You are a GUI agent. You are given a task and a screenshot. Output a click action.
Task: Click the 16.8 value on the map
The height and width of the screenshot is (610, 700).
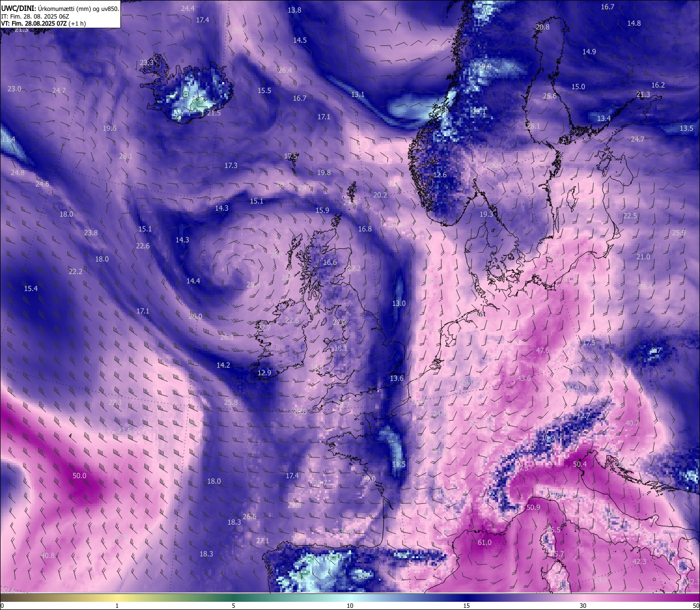(x=365, y=229)
